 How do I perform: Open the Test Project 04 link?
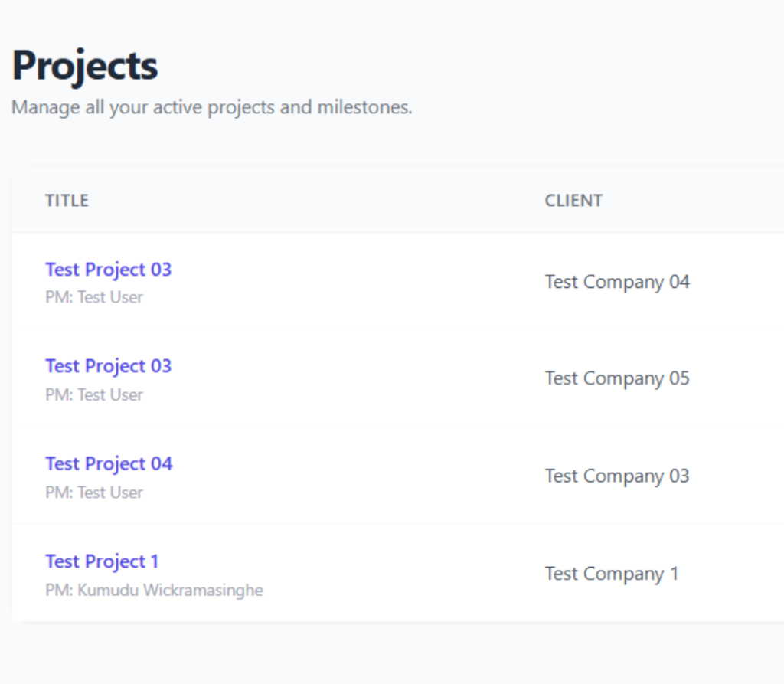(109, 464)
